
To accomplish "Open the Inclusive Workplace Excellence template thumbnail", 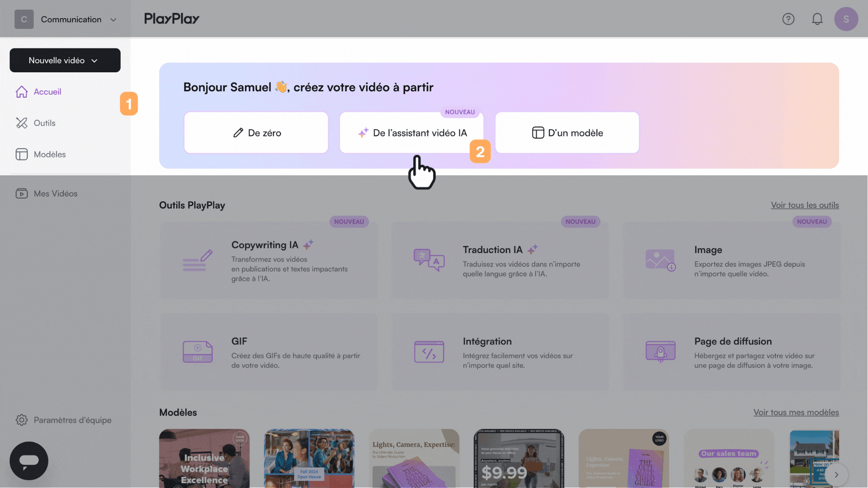I will tap(204, 458).
